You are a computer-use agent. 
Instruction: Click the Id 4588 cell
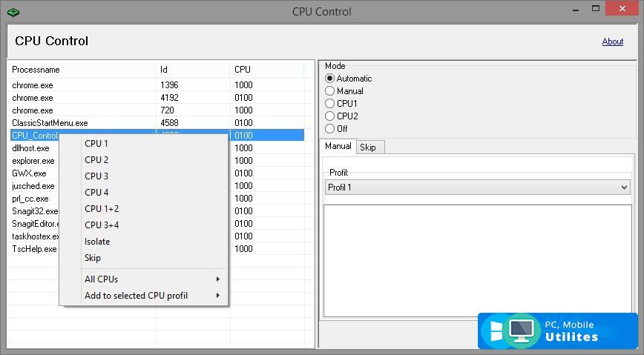click(x=169, y=123)
